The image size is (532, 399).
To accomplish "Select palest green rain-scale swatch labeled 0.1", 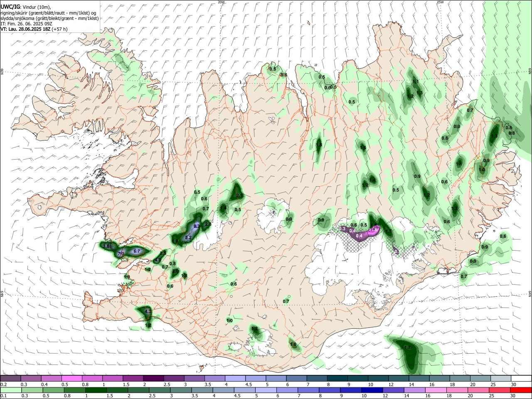I will (x=11, y=390).
